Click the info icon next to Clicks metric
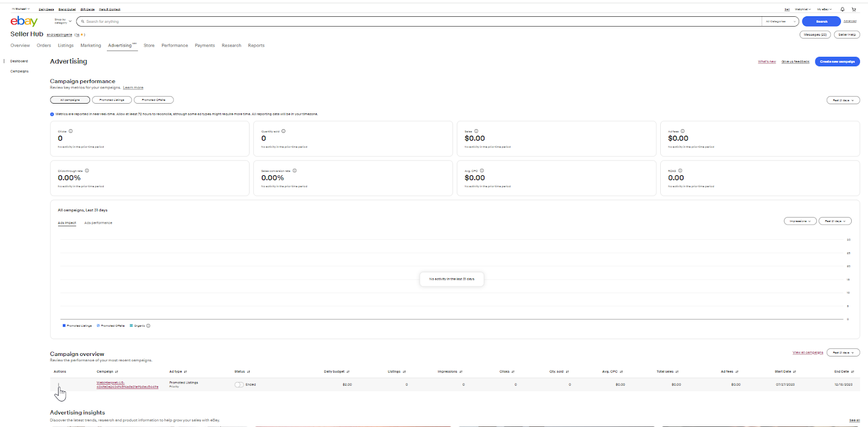The height and width of the screenshot is (427, 868). coord(71,131)
